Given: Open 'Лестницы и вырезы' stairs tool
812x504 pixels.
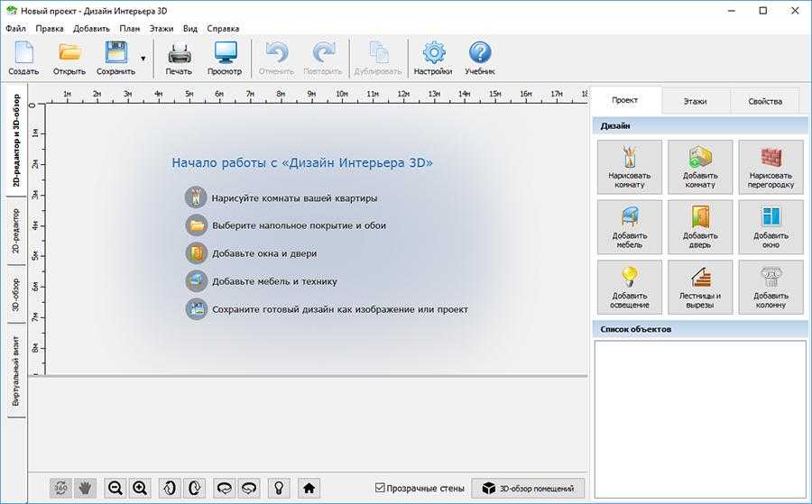Looking at the screenshot, I should (699, 287).
